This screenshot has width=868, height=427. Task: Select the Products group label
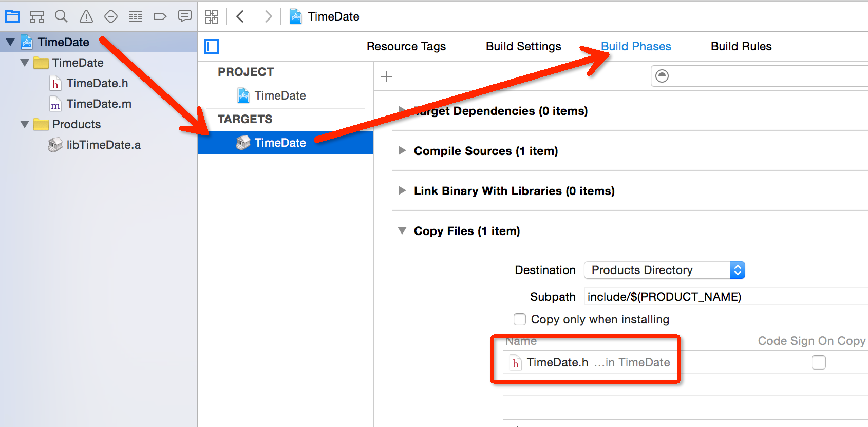pyautogui.click(x=77, y=124)
